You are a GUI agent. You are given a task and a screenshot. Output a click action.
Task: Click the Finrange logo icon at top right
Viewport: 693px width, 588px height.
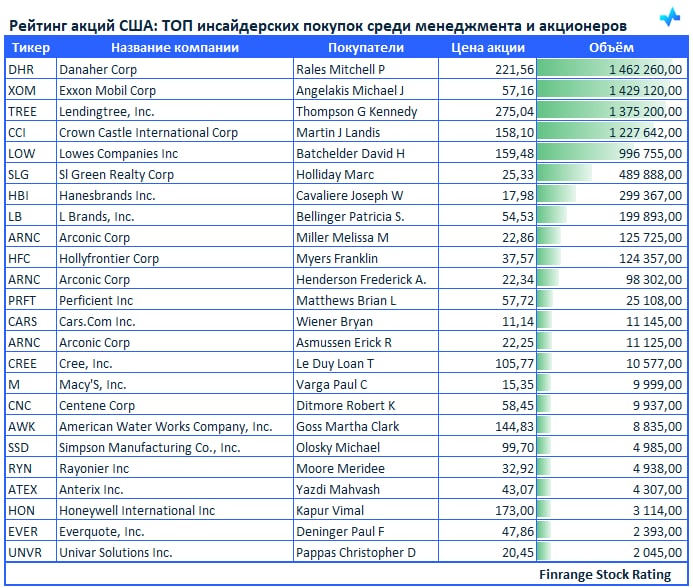click(670, 17)
